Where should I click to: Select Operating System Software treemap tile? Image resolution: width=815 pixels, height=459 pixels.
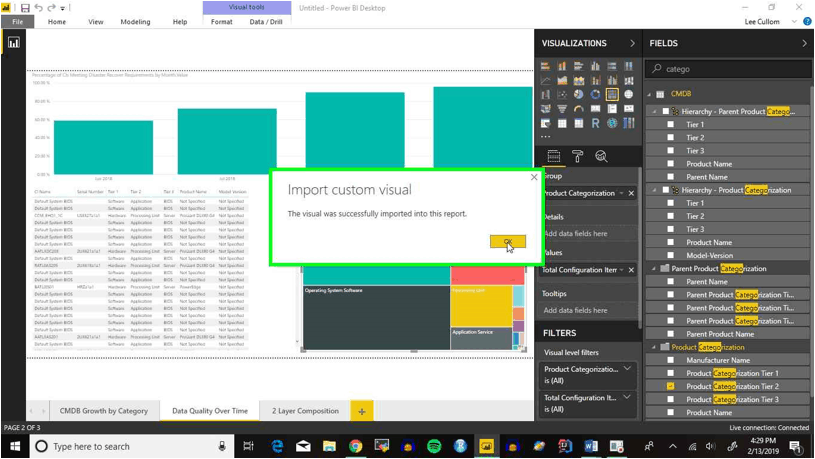tap(376, 317)
